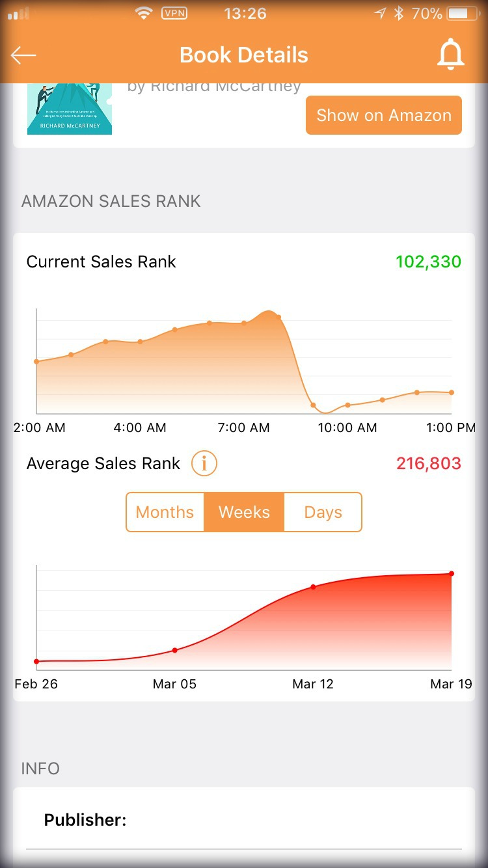Tap the Mar 05 data point on red chart

click(174, 650)
